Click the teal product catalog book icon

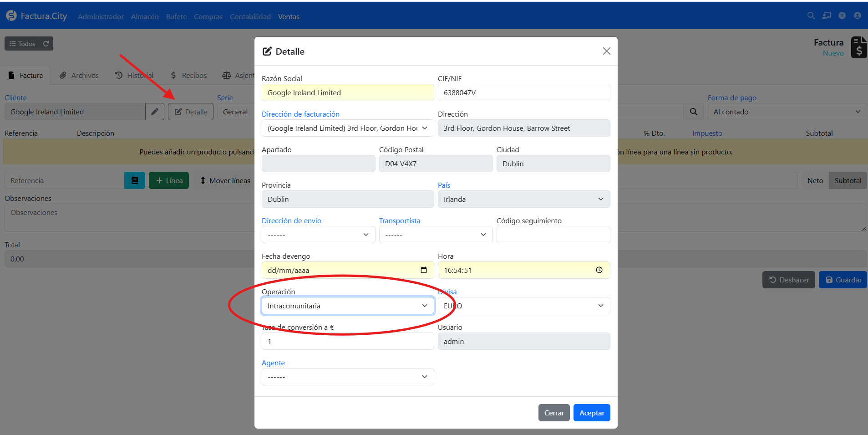pyautogui.click(x=135, y=180)
